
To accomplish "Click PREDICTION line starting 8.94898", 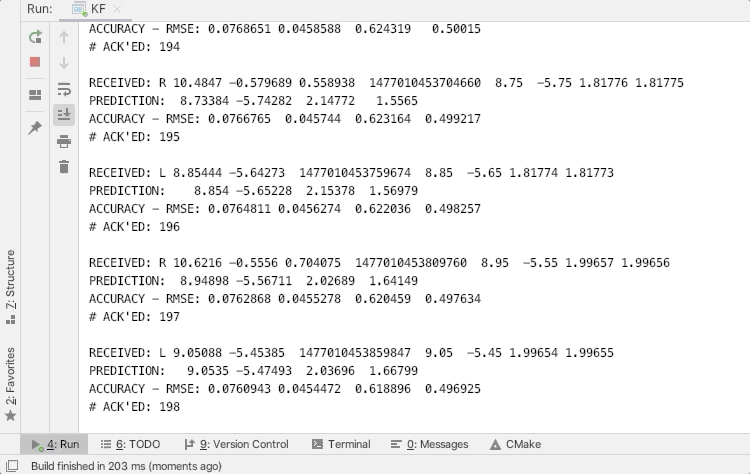I will [x=254, y=281].
